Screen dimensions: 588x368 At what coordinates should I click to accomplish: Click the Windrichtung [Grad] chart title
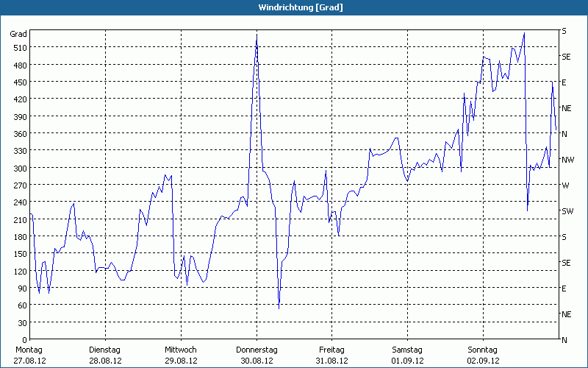(301, 7)
